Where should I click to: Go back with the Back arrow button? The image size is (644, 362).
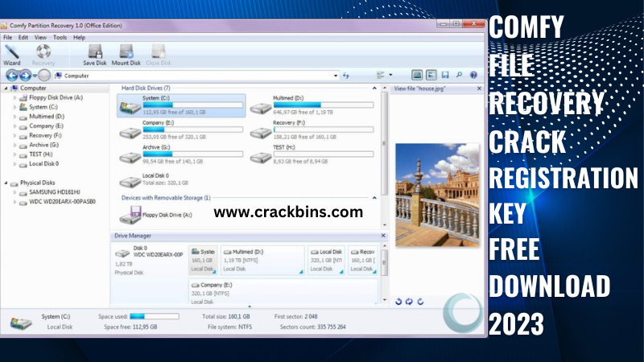point(12,75)
